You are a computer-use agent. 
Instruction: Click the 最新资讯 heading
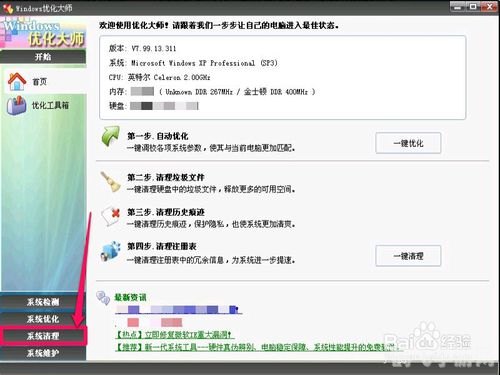point(130,297)
